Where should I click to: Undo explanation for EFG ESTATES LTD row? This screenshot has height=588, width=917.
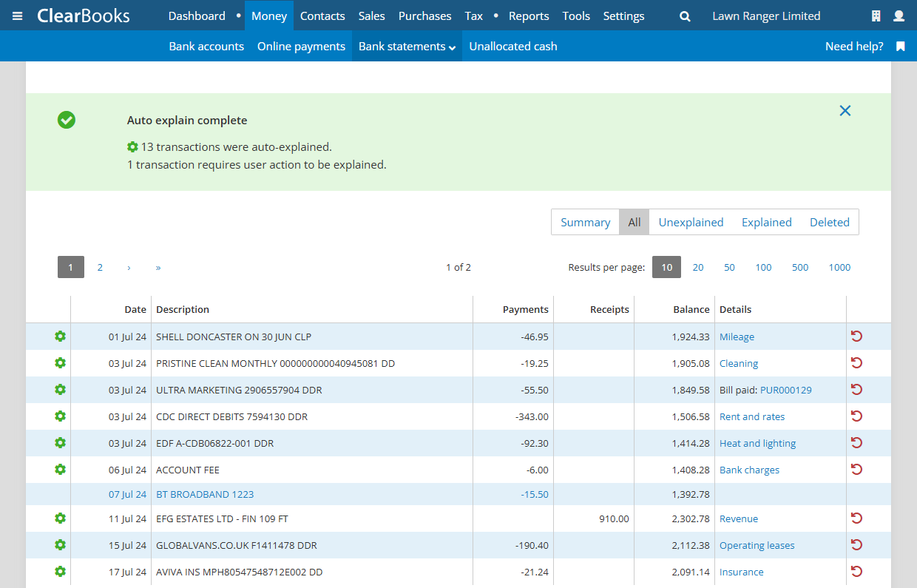pos(856,518)
